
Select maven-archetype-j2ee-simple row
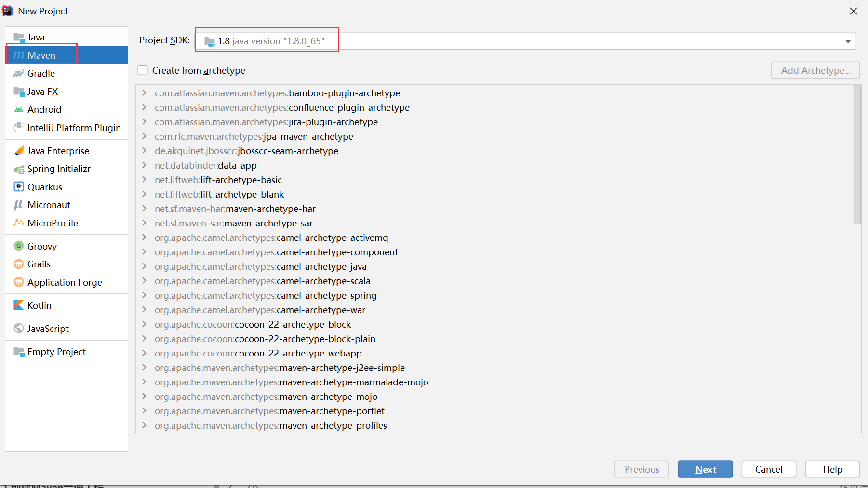(495, 368)
